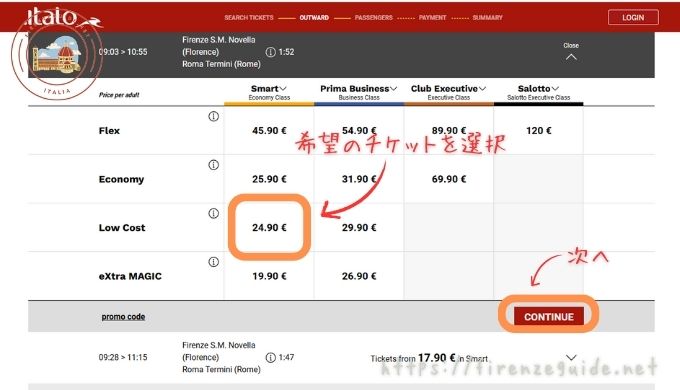Screen dimensions: 680x390
Task: Open info icon for Low Cost fare
Action: [213, 213]
